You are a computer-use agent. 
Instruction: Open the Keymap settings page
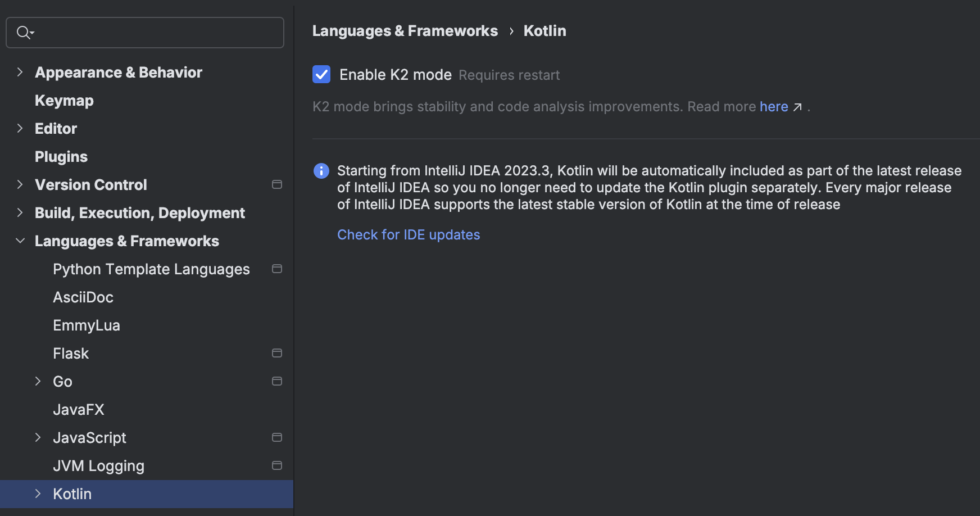coord(64,100)
